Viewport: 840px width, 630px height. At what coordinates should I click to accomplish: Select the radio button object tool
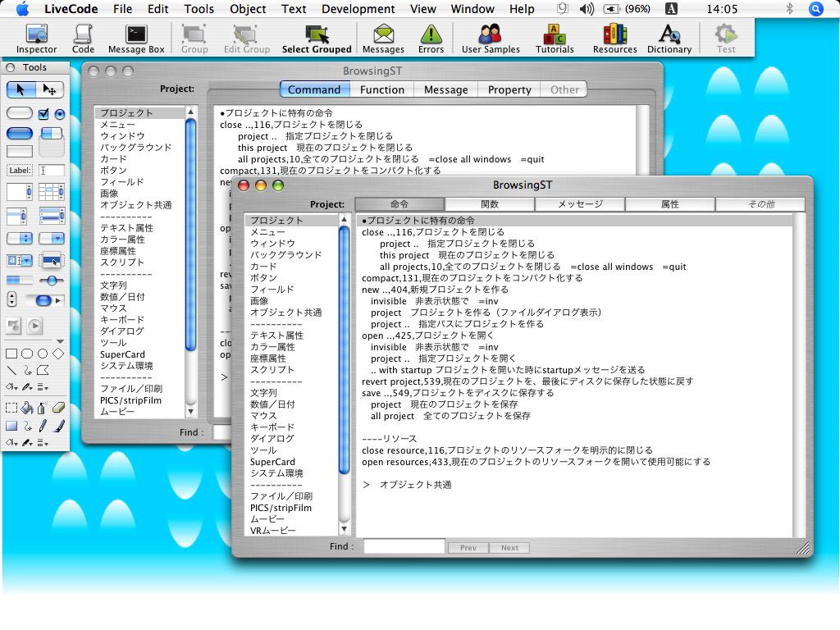click(58, 112)
